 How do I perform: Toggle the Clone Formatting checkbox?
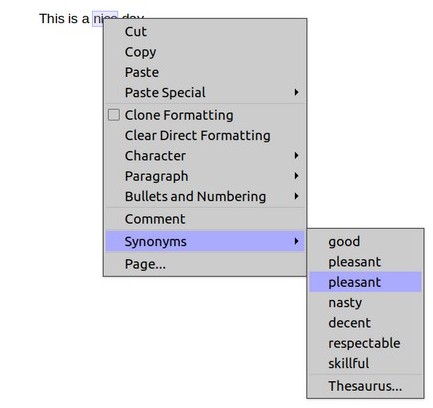click(114, 115)
